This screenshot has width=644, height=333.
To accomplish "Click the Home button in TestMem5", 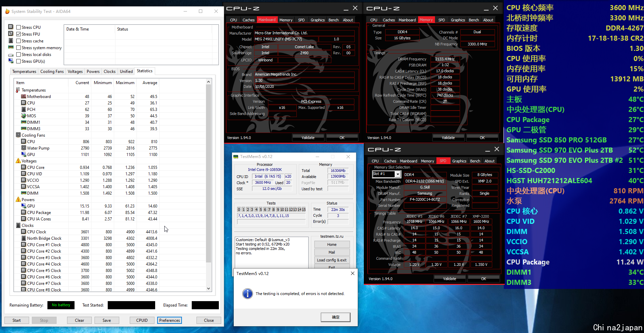I will point(332,244).
